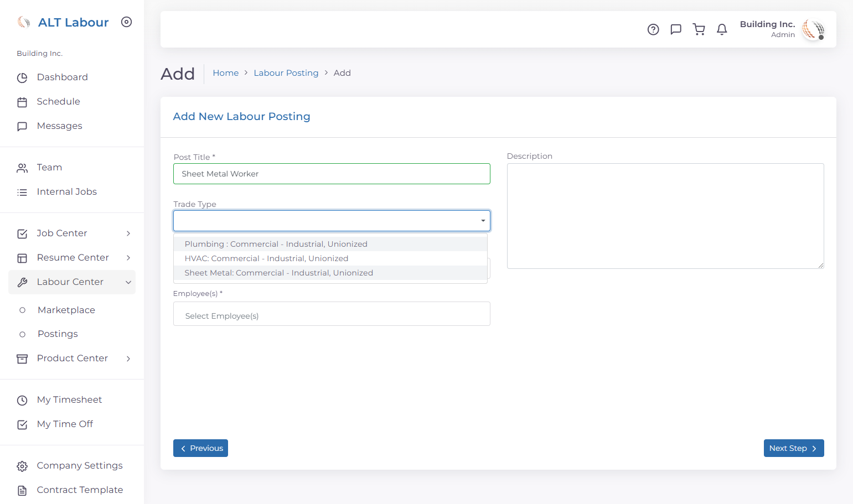
Task: Click the Internal Jobs list icon
Action: point(22,193)
